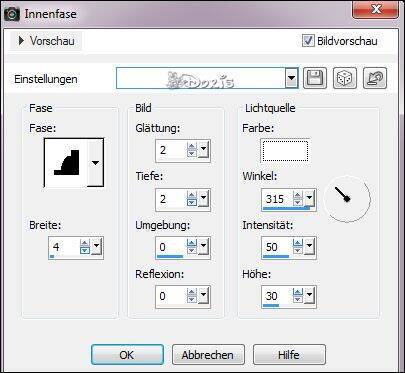This screenshot has height=373, width=405.
Task: Click the Höhe value input field
Action: coord(277,296)
